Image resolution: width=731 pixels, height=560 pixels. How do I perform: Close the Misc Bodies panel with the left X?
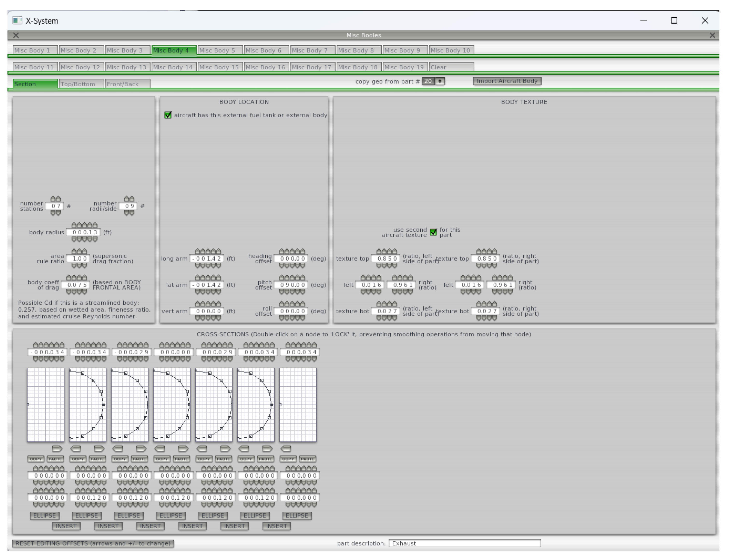coord(16,35)
